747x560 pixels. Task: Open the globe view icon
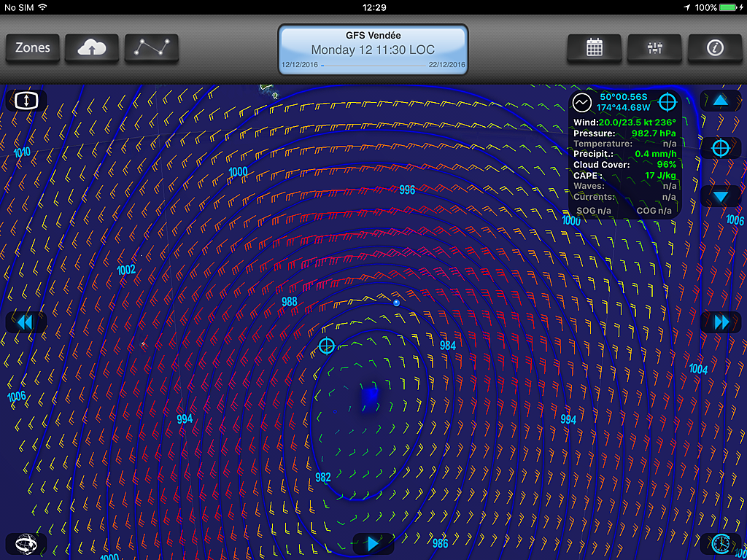point(26,543)
